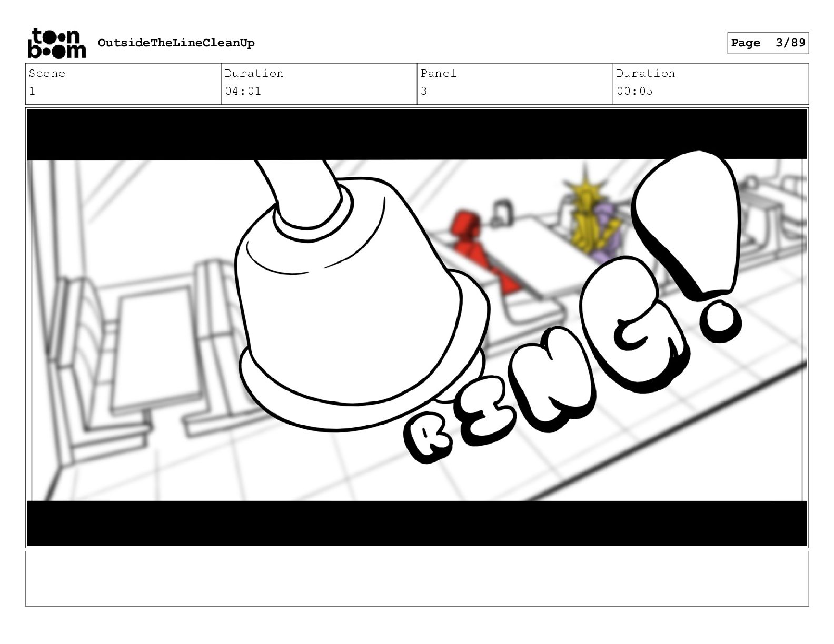Click the dot of the exclamation mark
834x644 pixels.
719,321
